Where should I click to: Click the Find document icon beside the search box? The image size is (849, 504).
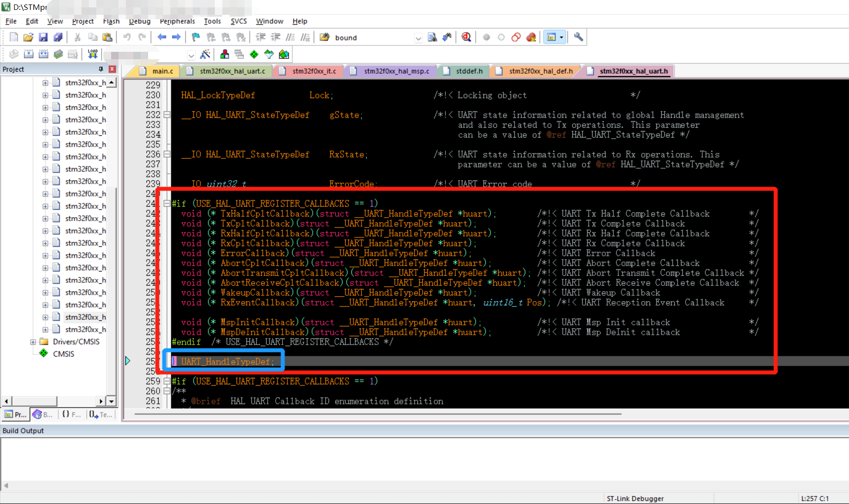coord(432,37)
